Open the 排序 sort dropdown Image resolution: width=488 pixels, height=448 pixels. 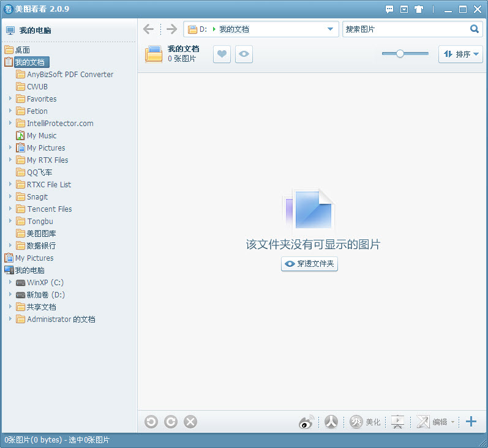point(460,54)
